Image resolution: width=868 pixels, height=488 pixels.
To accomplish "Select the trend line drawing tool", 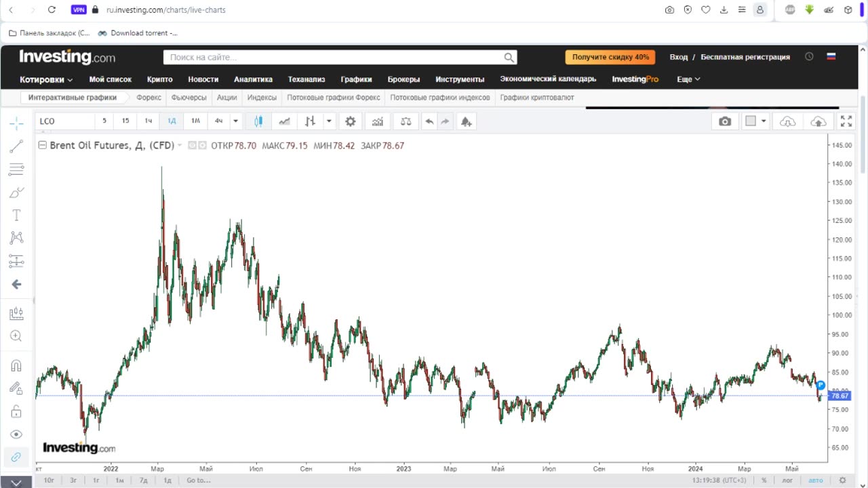I will pyautogui.click(x=16, y=146).
